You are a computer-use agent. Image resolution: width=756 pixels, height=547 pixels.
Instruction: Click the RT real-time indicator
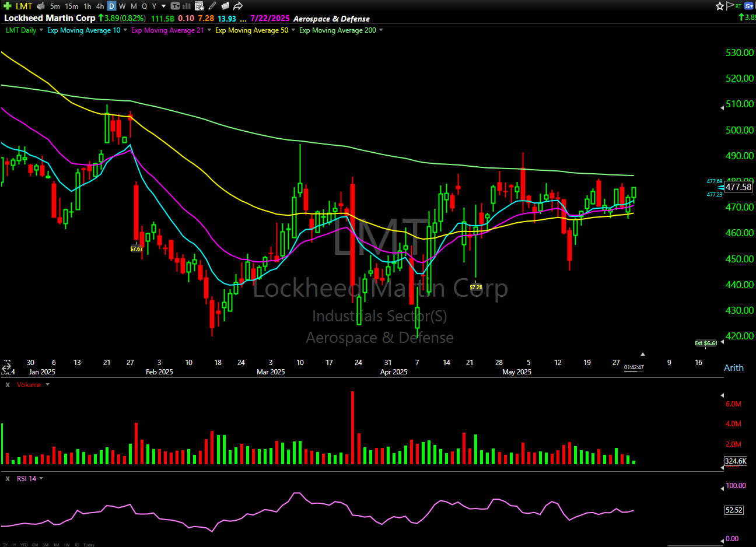pyautogui.click(x=738, y=6)
